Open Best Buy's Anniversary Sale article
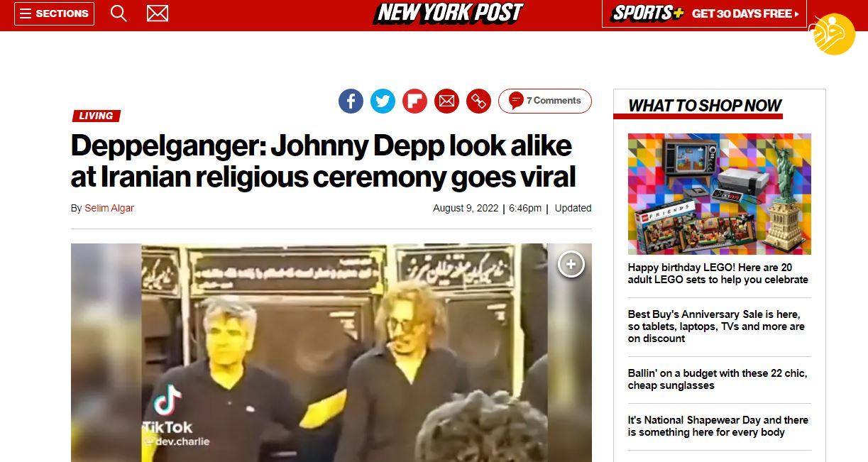The width and height of the screenshot is (868, 462). (716, 326)
